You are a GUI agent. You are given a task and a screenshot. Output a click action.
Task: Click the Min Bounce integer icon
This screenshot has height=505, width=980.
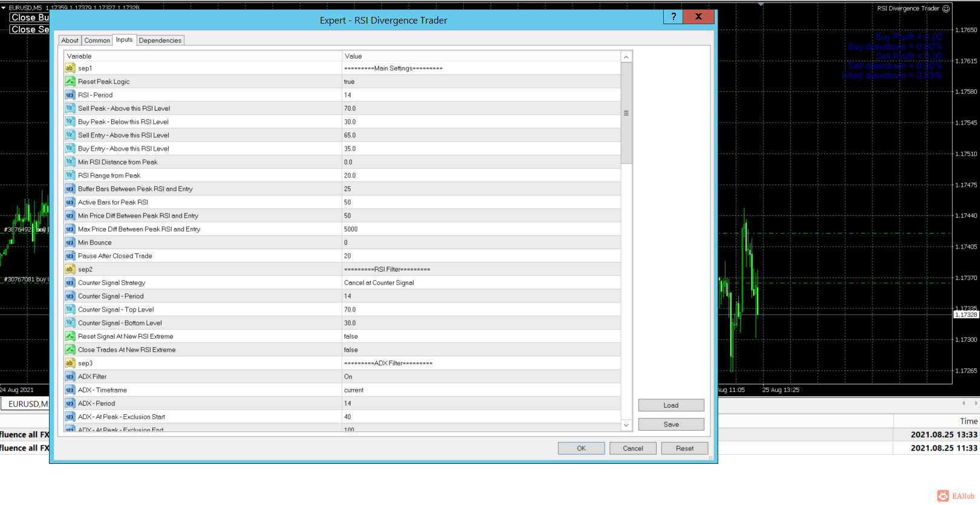point(70,243)
